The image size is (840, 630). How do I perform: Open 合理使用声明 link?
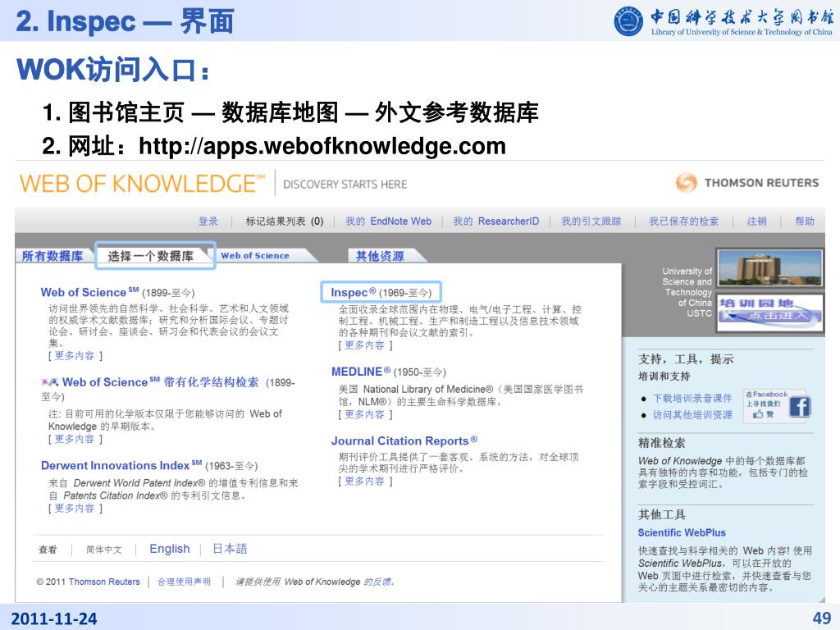pyautogui.click(x=184, y=582)
